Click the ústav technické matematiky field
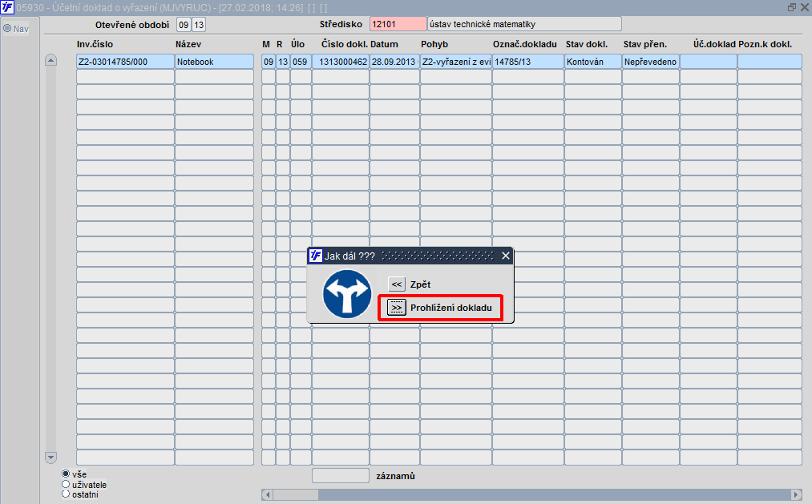Viewport: 812px width, 504px height. [x=524, y=24]
